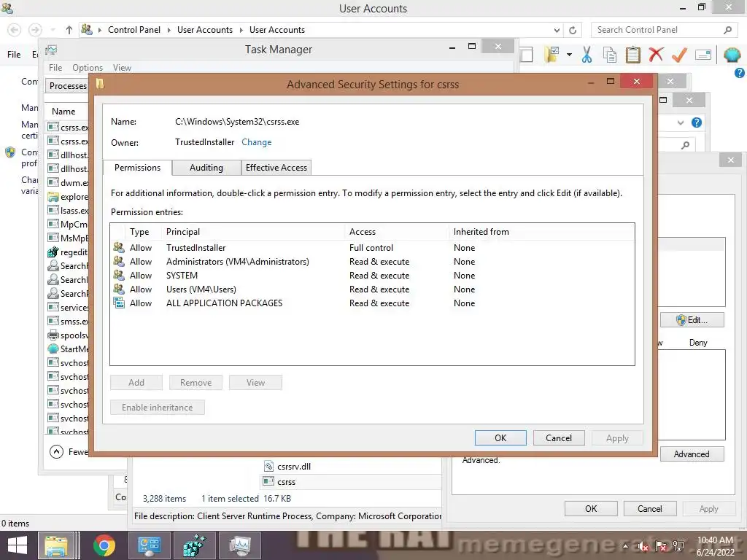Click OK in Advanced Security Settings
The width and height of the screenshot is (747, 560).
(x=500, y=438)
